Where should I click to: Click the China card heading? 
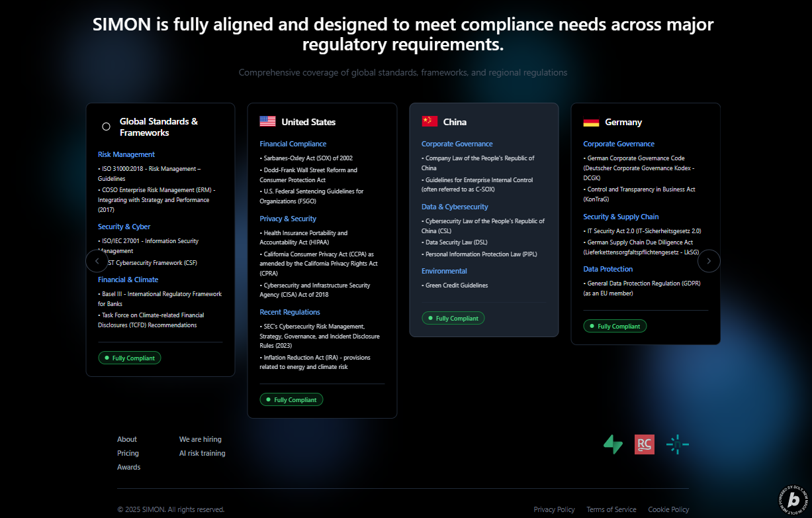point(455,122)
